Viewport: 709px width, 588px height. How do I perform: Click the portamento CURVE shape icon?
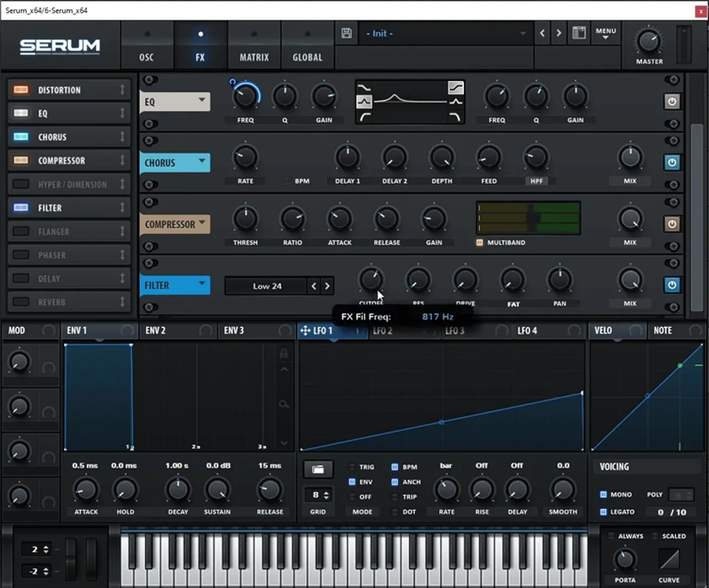click(669, 559)
